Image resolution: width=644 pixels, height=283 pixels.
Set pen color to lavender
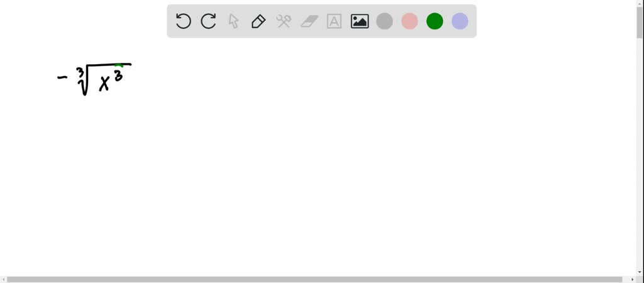coord(460,21)
